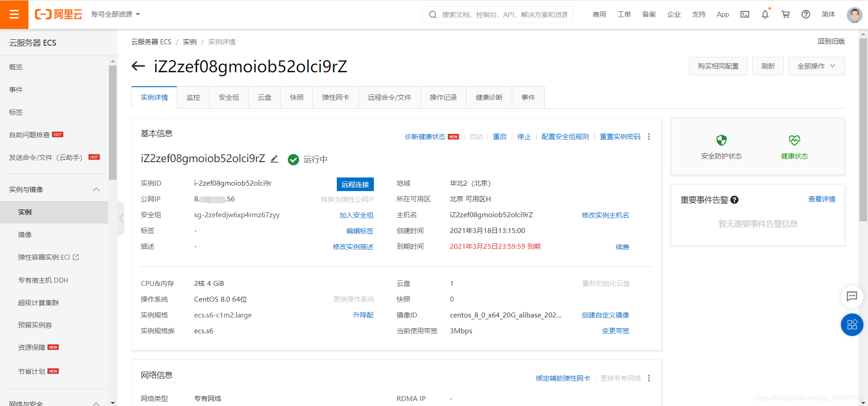Open more actions in Network Info section
Viewport: 868px width, 406px height.
click(x=649, y=378)
